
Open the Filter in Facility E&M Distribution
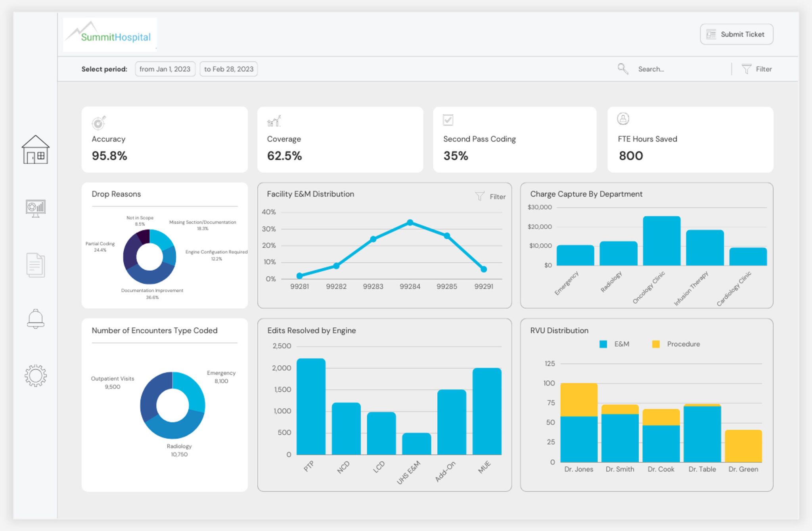coord(490,197)
